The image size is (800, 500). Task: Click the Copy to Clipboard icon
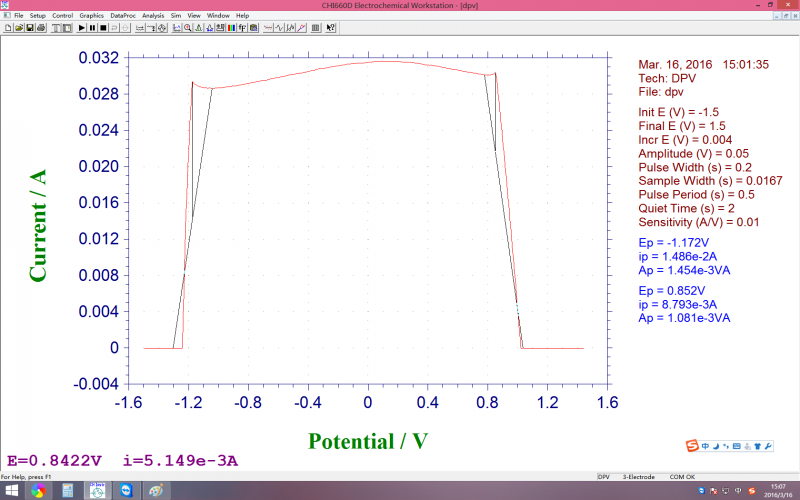254,28
